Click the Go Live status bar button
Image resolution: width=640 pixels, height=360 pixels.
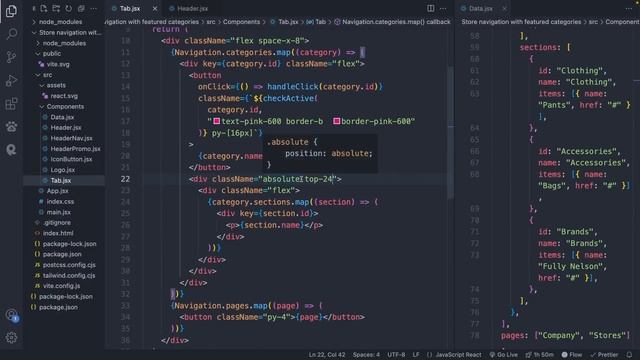[503, 355]
